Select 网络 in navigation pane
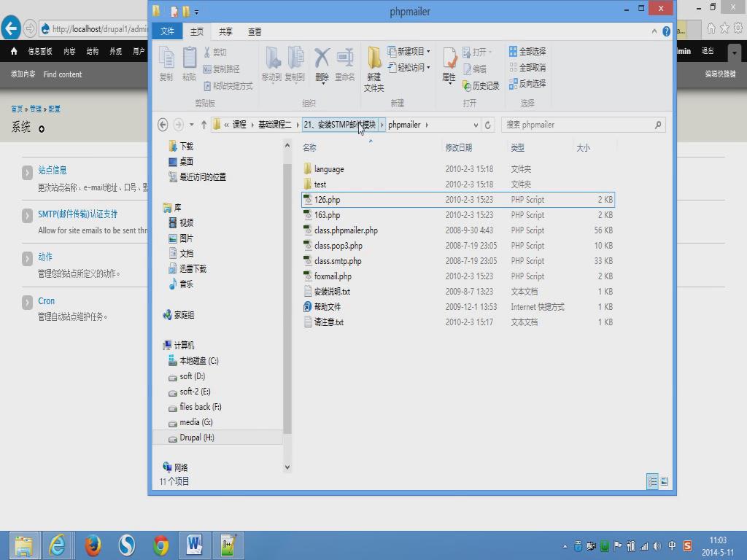Viewport: 747px width, 560px height. click(181, 467)
